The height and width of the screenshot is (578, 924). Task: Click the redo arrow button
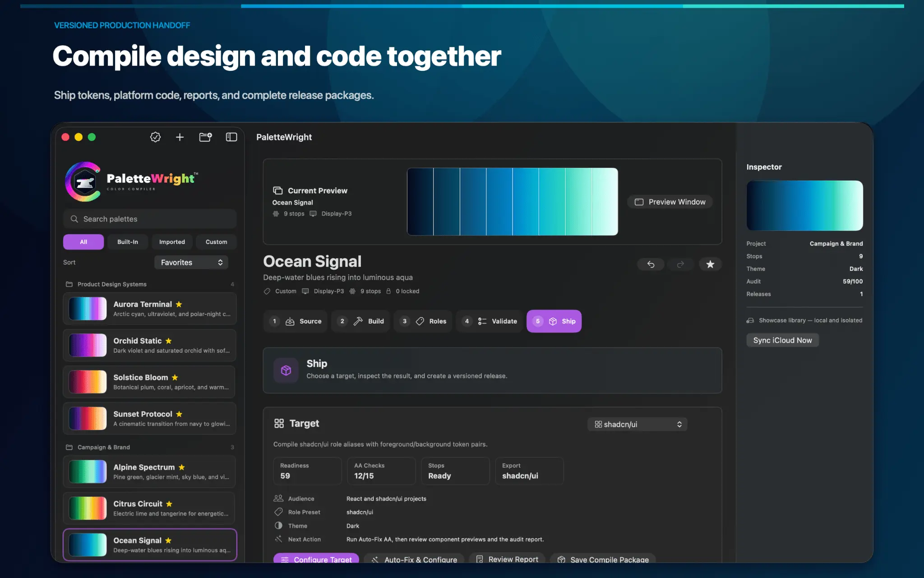(x=680, y=264)
